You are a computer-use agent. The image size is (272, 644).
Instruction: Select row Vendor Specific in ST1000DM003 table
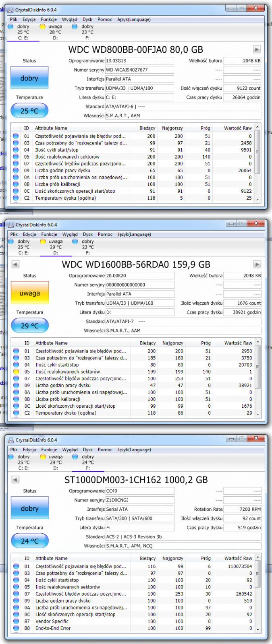click(133, 621)
